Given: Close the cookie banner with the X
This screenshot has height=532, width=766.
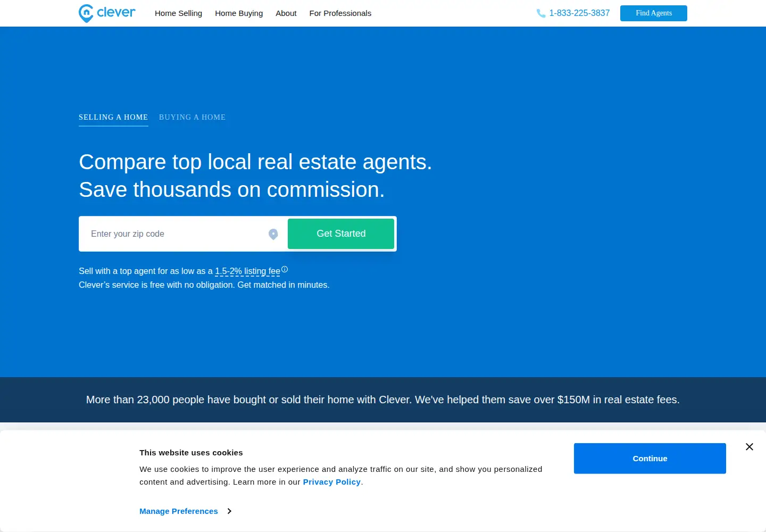Looking at the screenshot, I should pos(750,447).
